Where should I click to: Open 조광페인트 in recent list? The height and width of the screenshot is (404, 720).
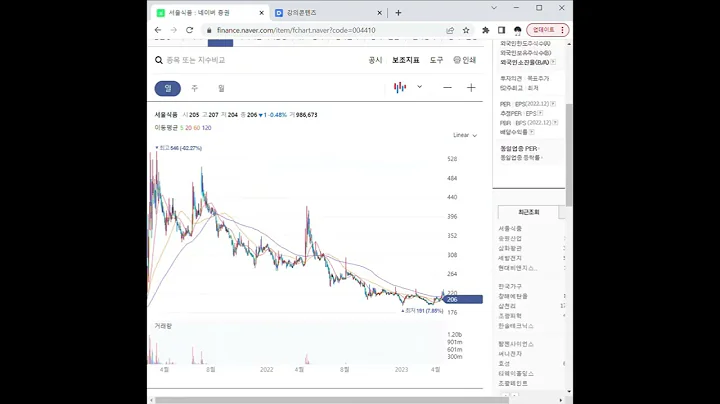[513, 383]
